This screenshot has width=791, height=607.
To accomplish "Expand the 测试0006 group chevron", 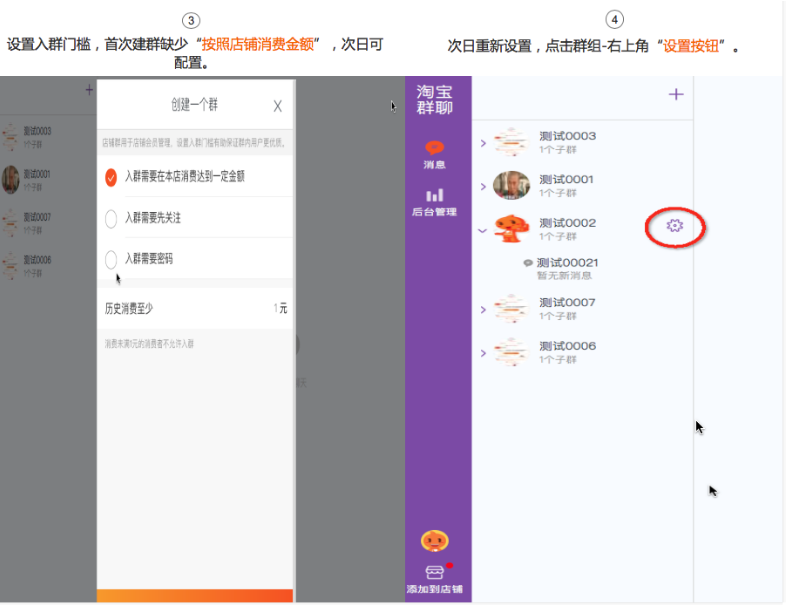I will 484,353.
